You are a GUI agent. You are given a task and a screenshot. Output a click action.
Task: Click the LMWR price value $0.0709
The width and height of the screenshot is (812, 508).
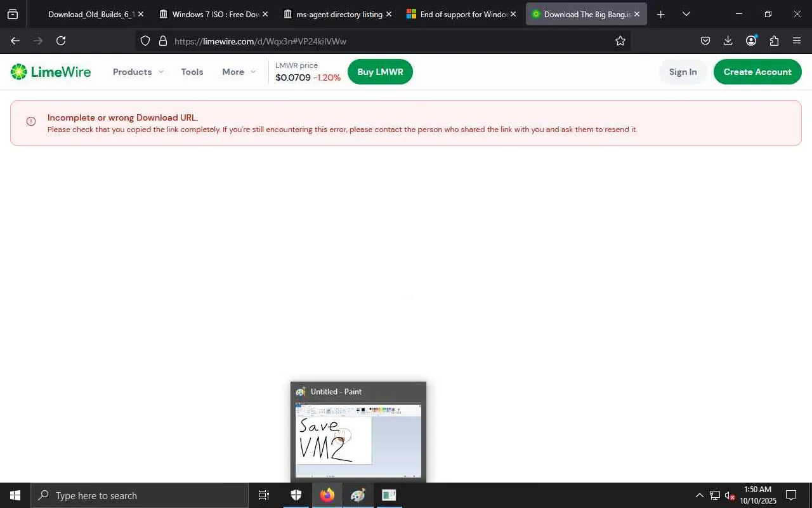[x=293, y=77]
